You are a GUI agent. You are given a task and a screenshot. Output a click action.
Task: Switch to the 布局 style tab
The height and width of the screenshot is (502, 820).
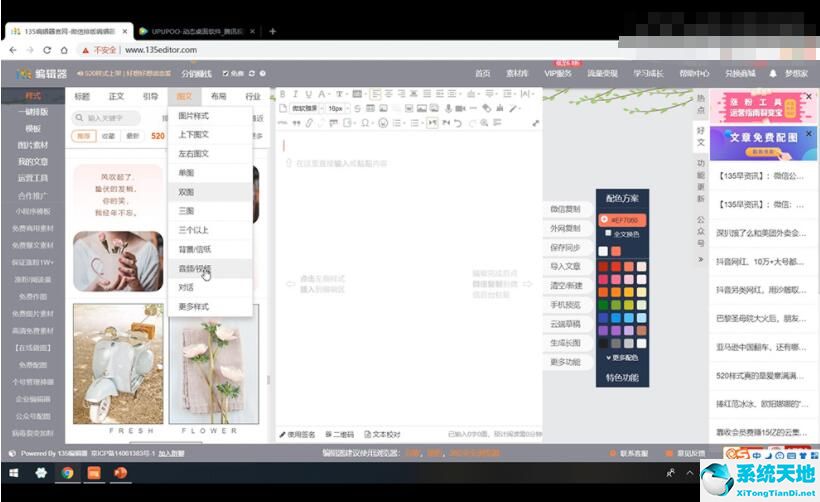coord(219,96)
